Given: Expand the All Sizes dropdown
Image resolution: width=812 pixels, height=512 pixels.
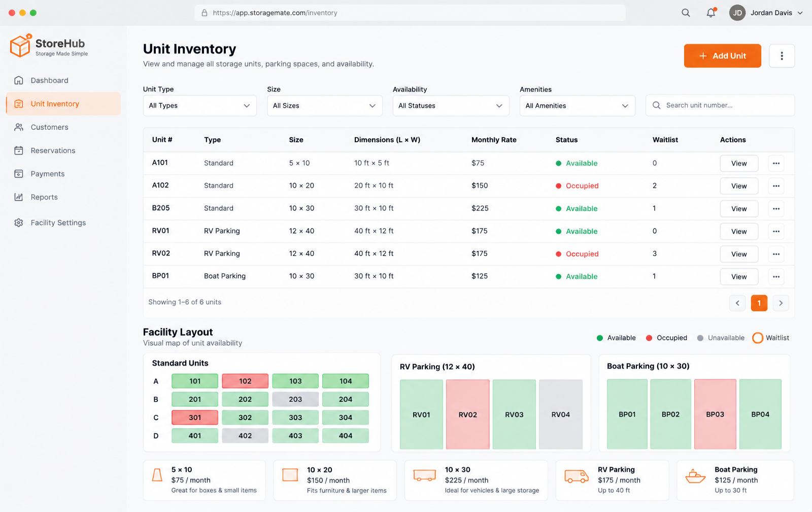Looking at the screenshot, I should click(x=325, y=106).
